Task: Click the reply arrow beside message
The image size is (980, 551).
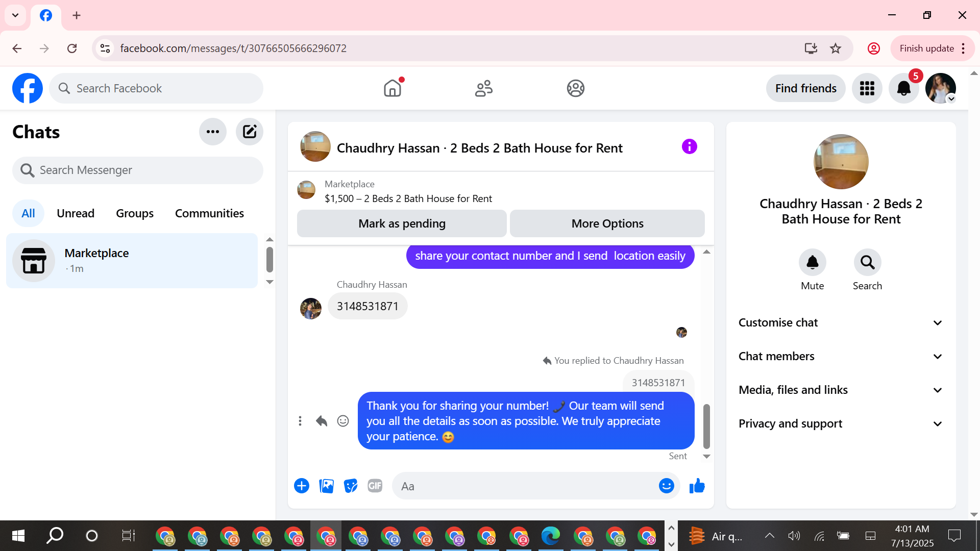Action: (x=322, y=421)
